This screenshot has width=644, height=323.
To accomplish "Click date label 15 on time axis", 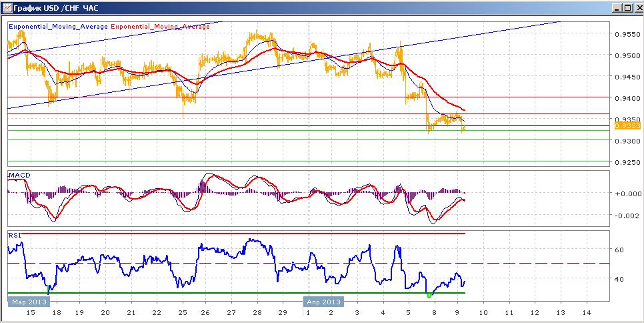I will (31, 313).
